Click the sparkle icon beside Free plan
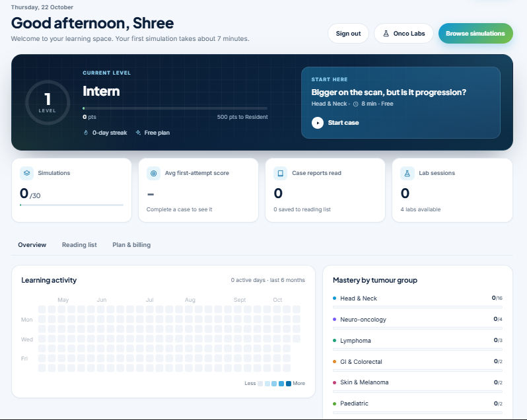 pyautogui.click(x=138, y=133)
